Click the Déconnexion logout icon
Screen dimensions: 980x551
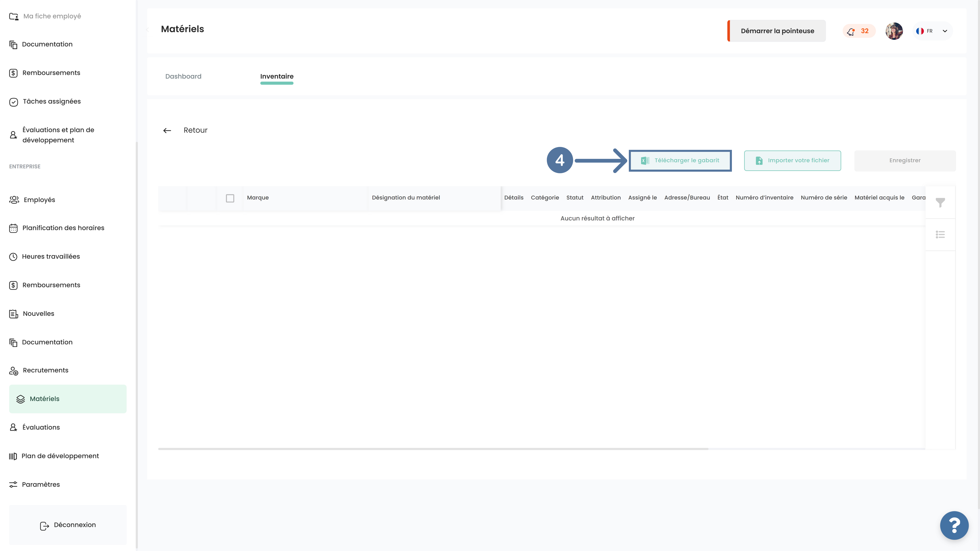point(45,526)
